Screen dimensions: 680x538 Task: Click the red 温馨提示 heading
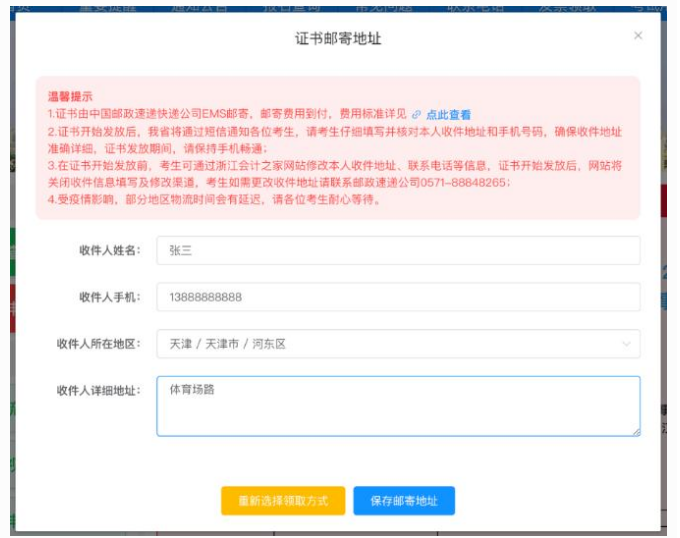pos(70,98)
